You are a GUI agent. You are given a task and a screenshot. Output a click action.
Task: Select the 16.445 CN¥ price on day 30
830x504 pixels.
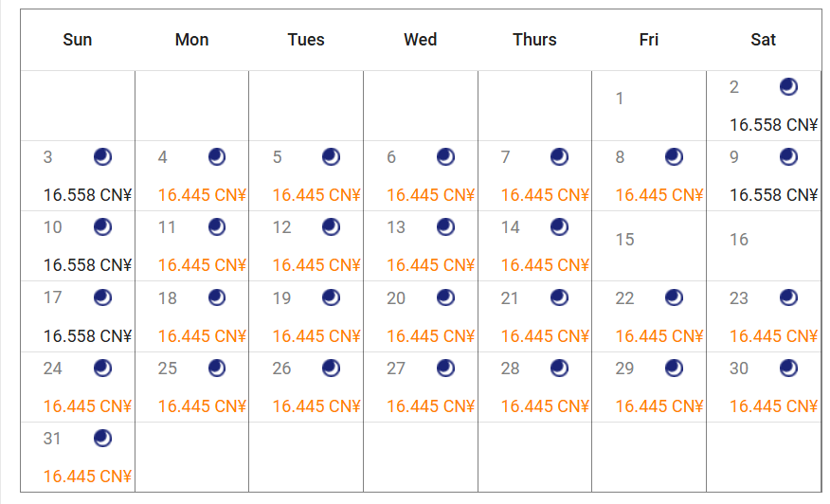773,405
